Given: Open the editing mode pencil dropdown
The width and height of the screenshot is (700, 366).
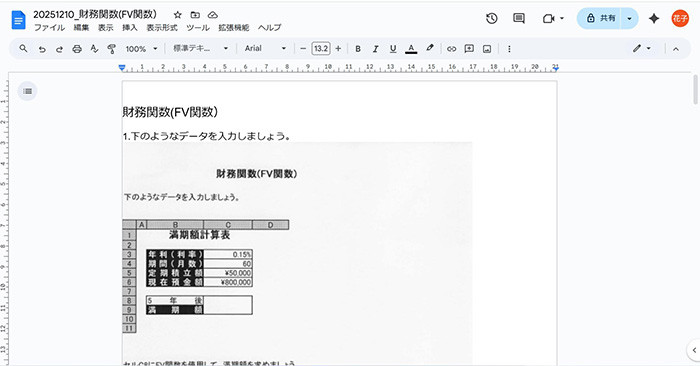Looking at the screenshot, I should click(642, 48).
